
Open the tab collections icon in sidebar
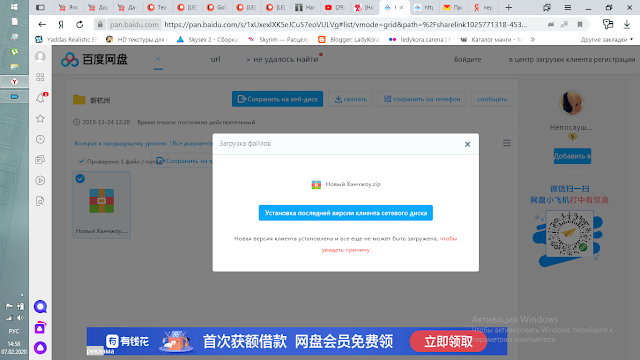coord(40,160)
